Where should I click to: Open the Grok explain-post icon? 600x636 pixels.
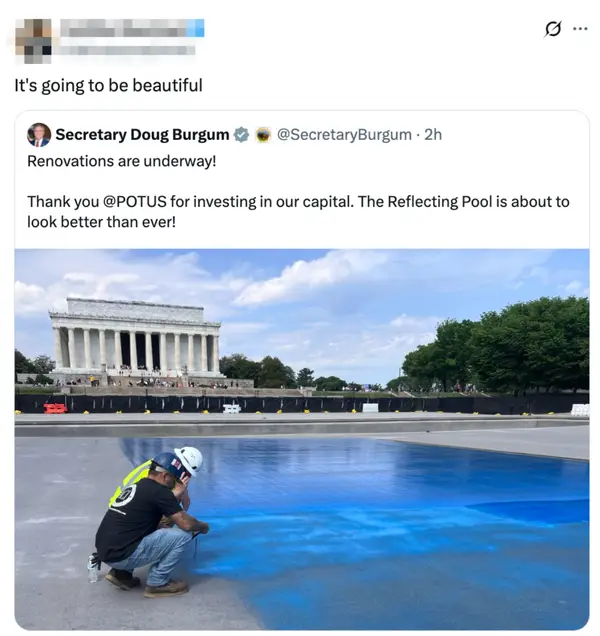point(553,29)
